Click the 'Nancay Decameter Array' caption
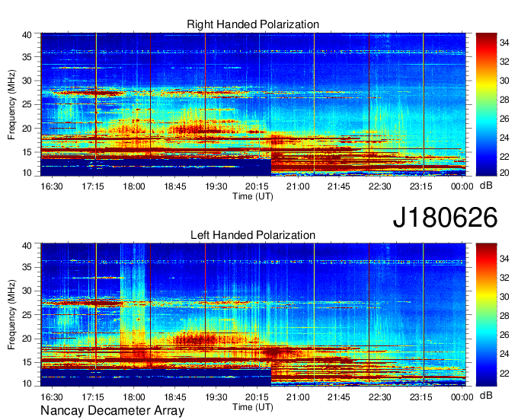The width and height of the screenshot is (518, 420). point(112,411)
